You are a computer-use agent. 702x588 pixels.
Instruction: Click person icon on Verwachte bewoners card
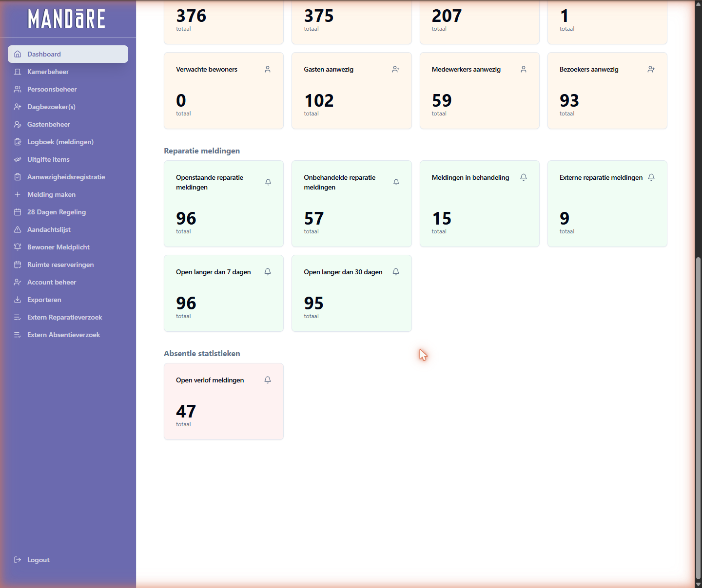[268, 69]
